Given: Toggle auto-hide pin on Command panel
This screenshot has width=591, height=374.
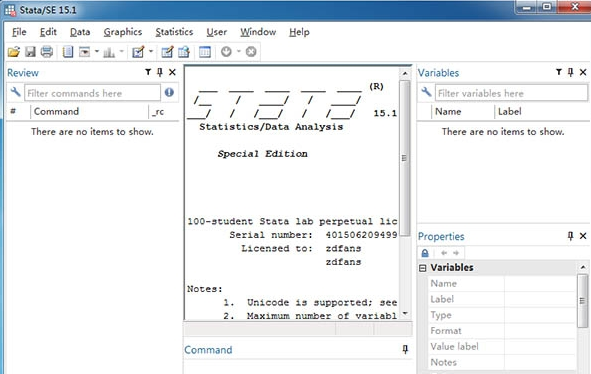Looking at the screenshot, I should point(405,349).
